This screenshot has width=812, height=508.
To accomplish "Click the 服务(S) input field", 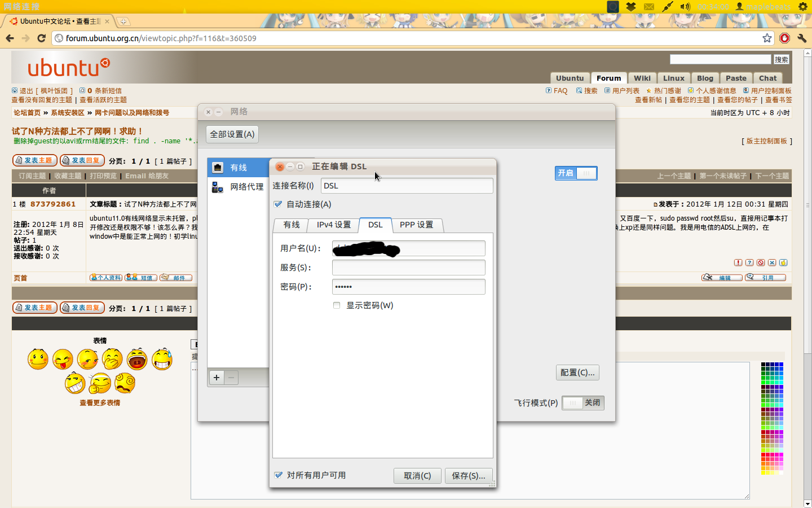I will [408, 268].
